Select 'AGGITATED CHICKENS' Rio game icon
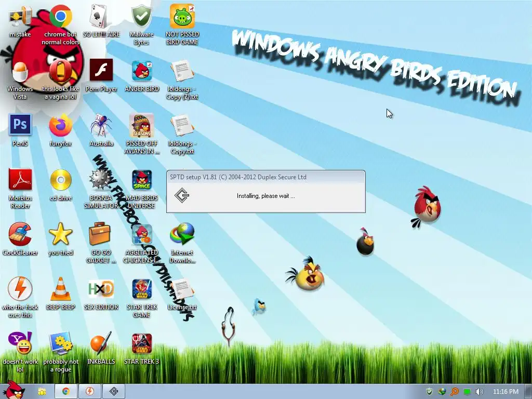Screen dimensions: 532x399 point(142,243)
